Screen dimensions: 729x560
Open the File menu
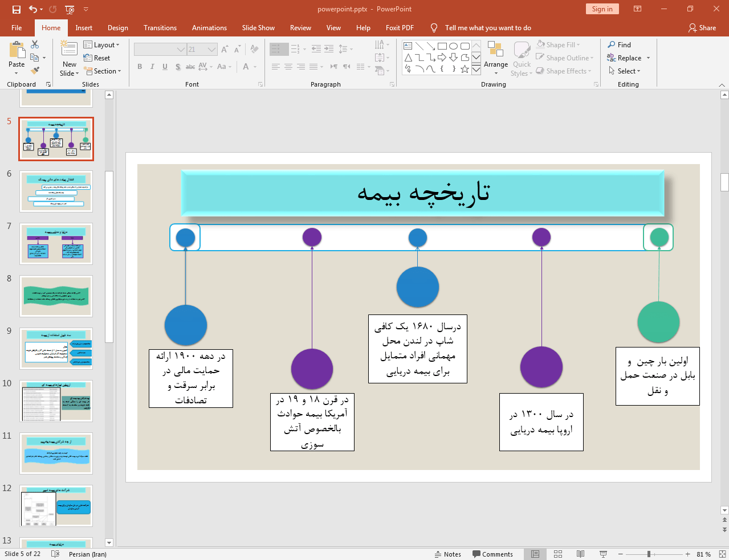[17, 28]
